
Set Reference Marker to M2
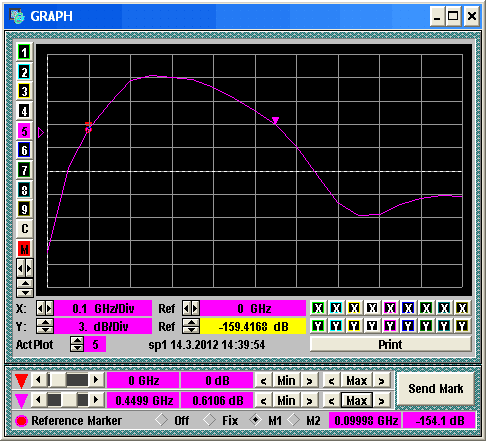coord(294,420)
